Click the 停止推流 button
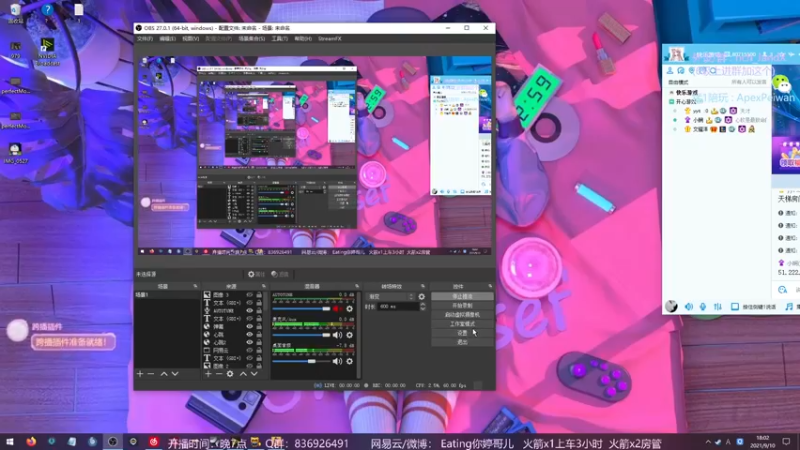 coord(462,296)
